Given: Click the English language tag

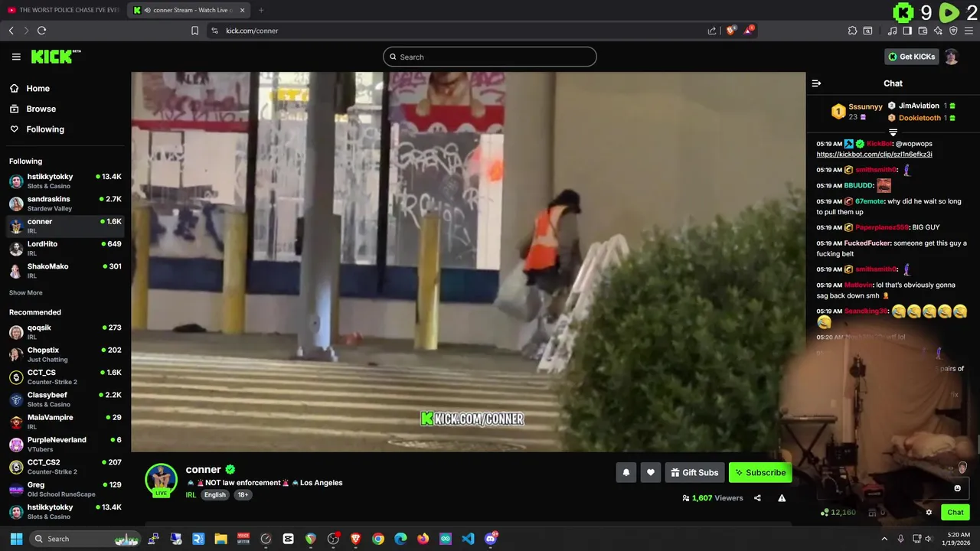Looking at the screenshot, I should 215,495.
